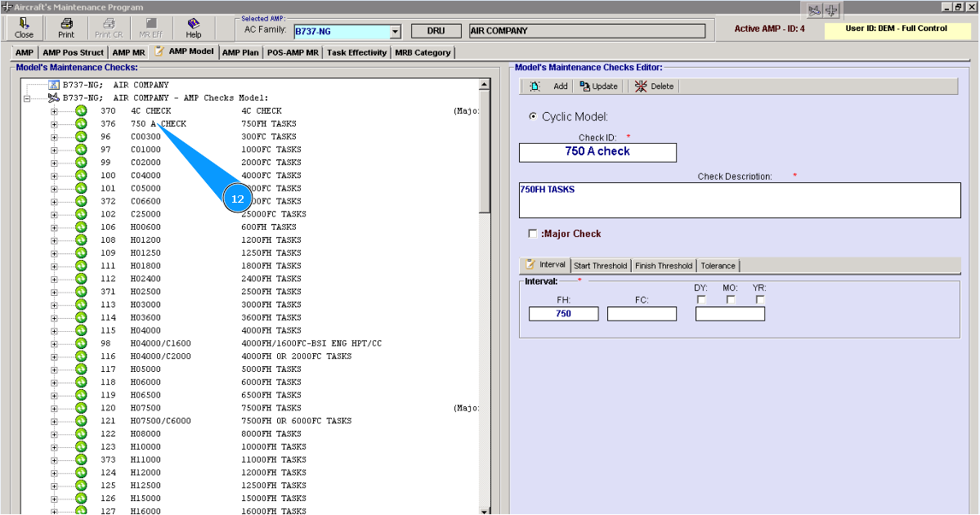Switch to the AMP Plan tab

click(x=240, y=52)
